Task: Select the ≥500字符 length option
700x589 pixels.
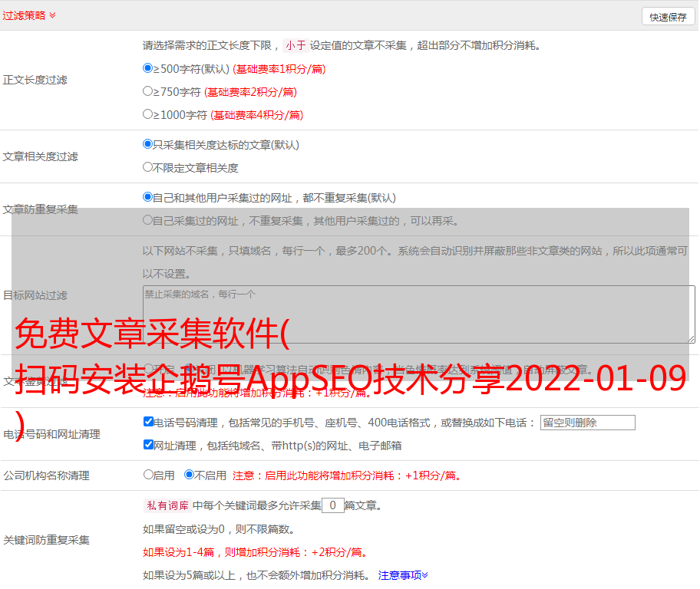Action: (x=147, y=68)
